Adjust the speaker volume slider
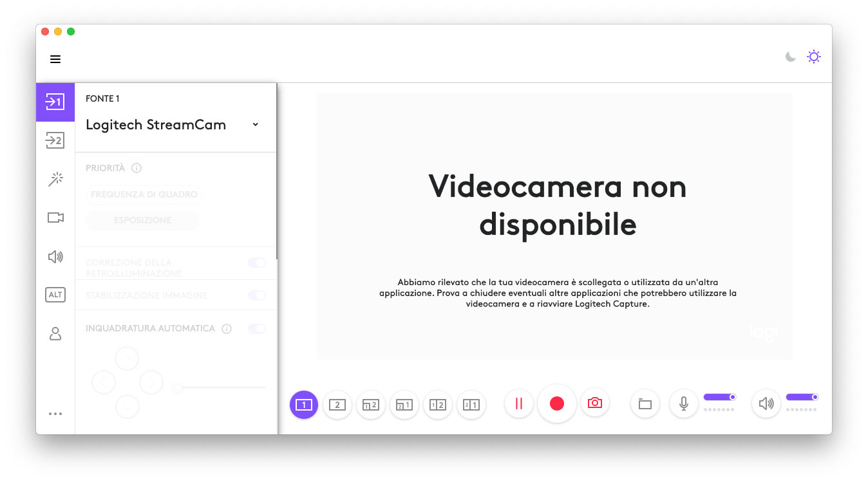The image size is (868, 482). coord(802,397)
